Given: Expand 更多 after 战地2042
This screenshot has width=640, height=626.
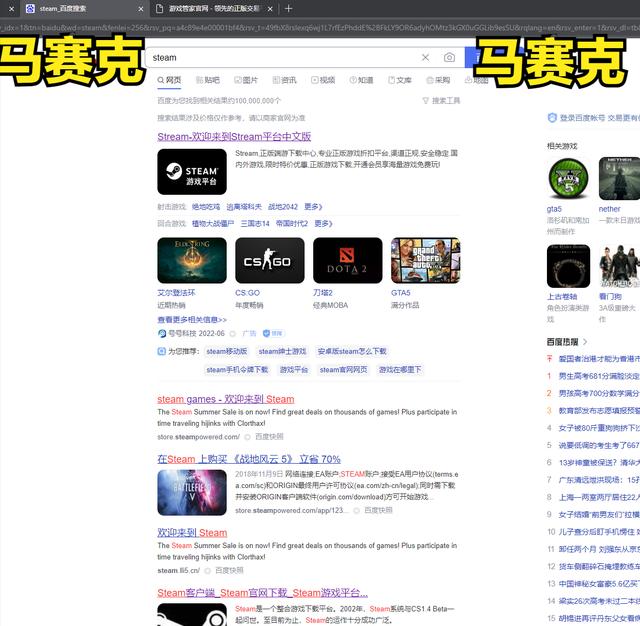Looking at the screenshot, I should 313,207.
